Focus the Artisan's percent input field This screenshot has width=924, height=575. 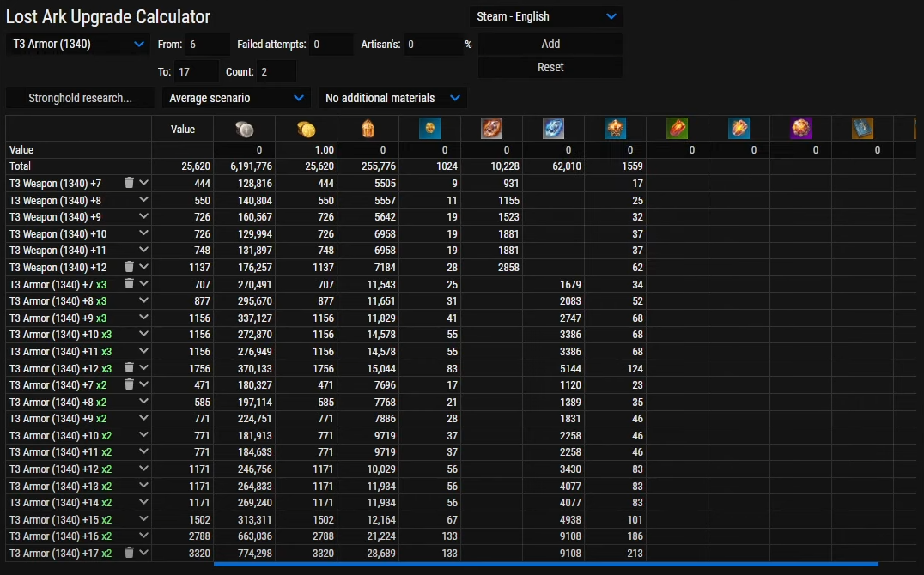click(433, 44)
